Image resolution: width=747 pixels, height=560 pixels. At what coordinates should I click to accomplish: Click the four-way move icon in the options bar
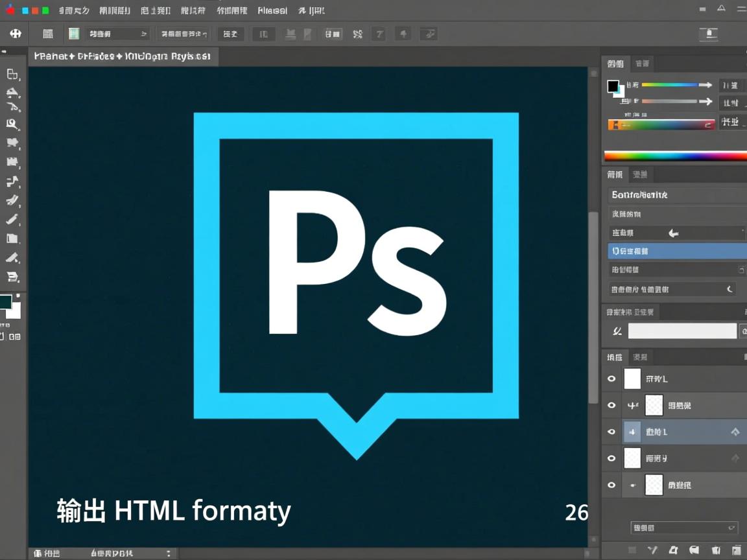coord(16,34)
